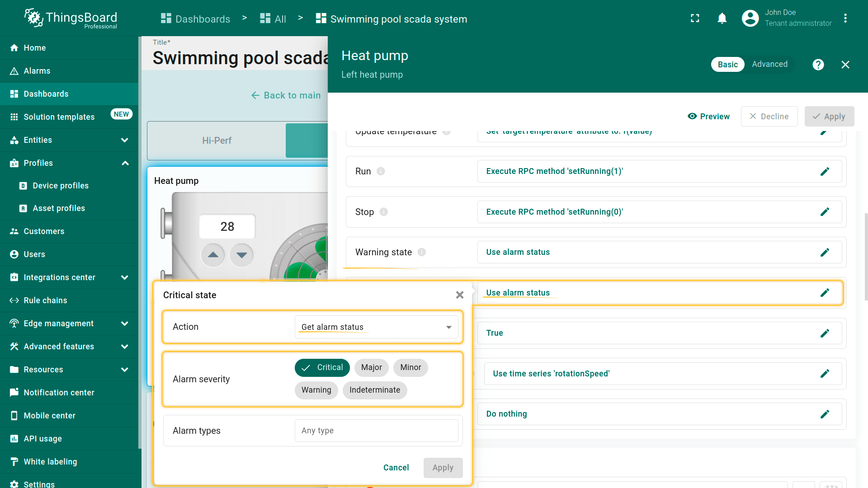The width and height of the screenshot is (868, 488).
Task: Collapse the Profiles sidebar section
Action: (125, 163)
